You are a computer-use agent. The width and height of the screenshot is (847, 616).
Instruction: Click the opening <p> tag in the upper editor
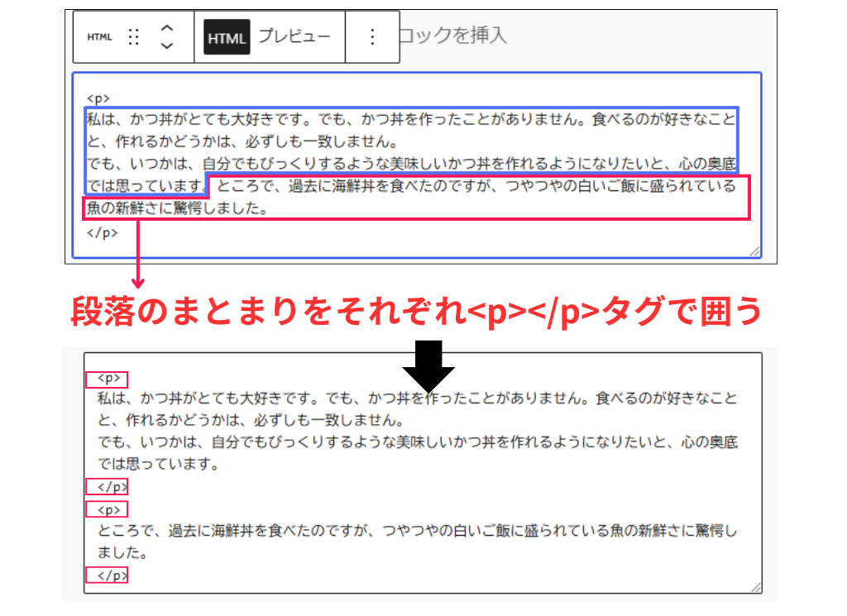(98, 97)
